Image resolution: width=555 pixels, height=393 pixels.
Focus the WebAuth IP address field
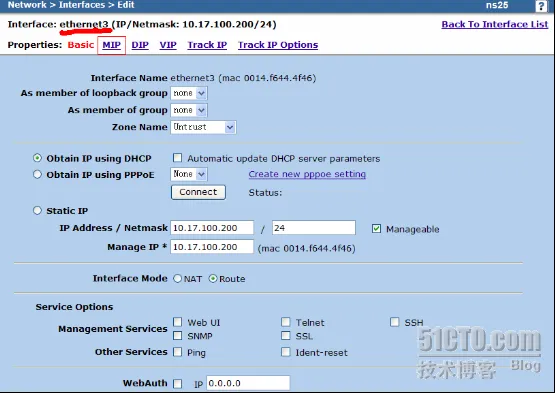[x=248, y=383]
